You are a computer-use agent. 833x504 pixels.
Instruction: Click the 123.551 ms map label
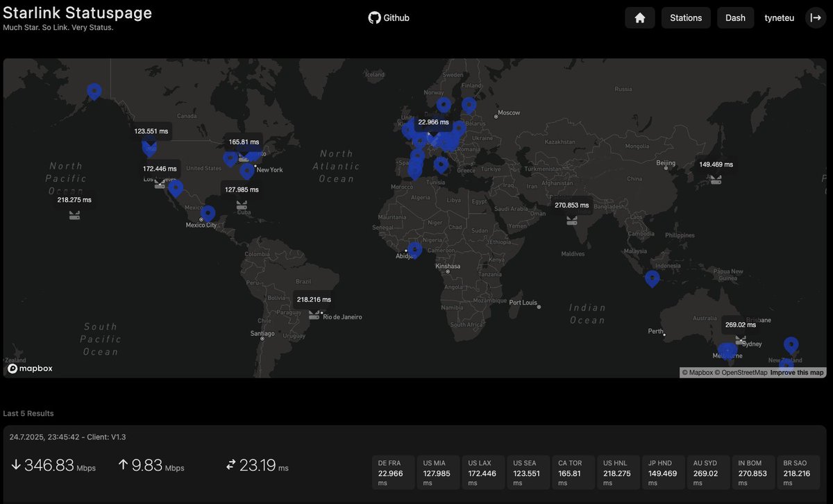[x=151, y=131]
